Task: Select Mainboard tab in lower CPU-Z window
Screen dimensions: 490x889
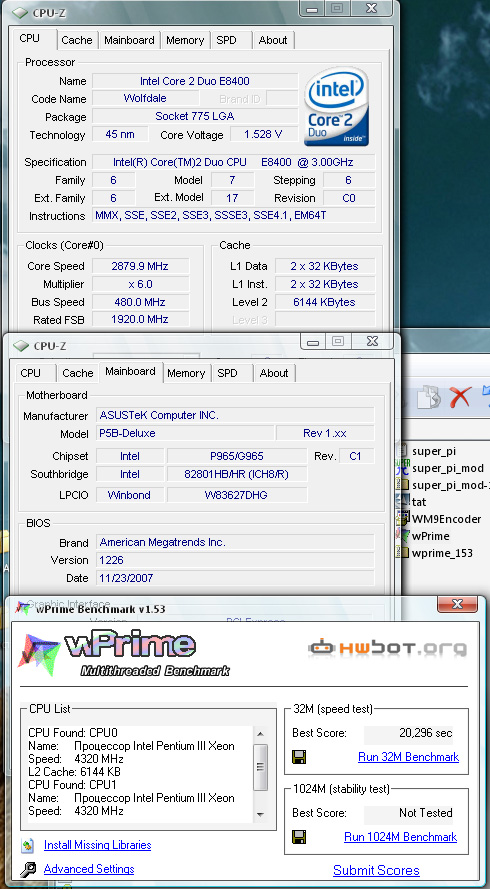Action: click(x=130, y=371)
